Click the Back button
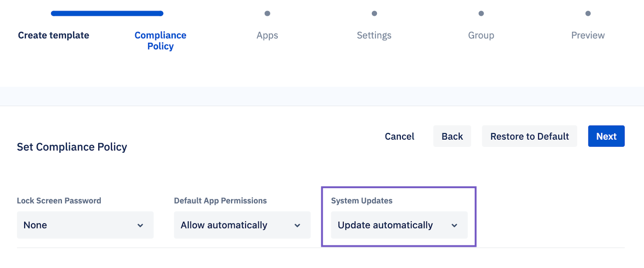The image size is (644, 268). (x=452, y=136)
